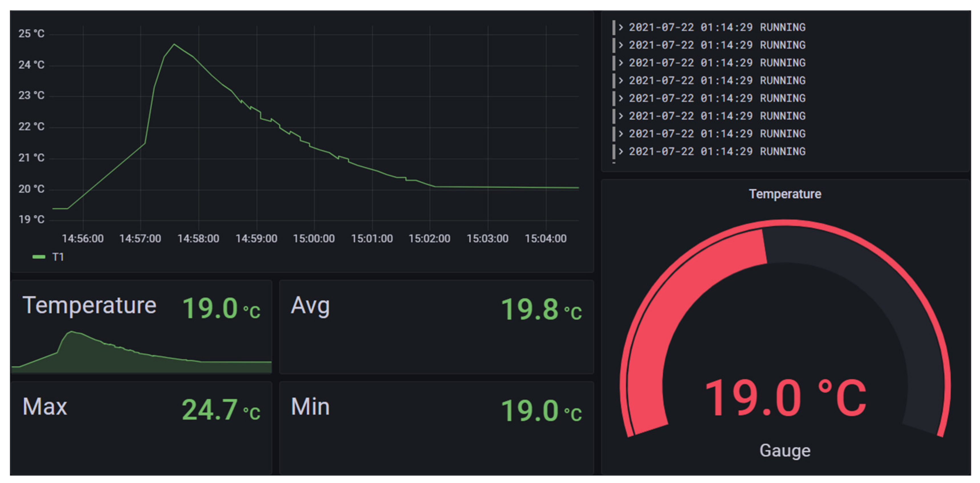Click the 15:00:00 time axis label
This screenshot has height=483, width=980.
pos(314,239)
